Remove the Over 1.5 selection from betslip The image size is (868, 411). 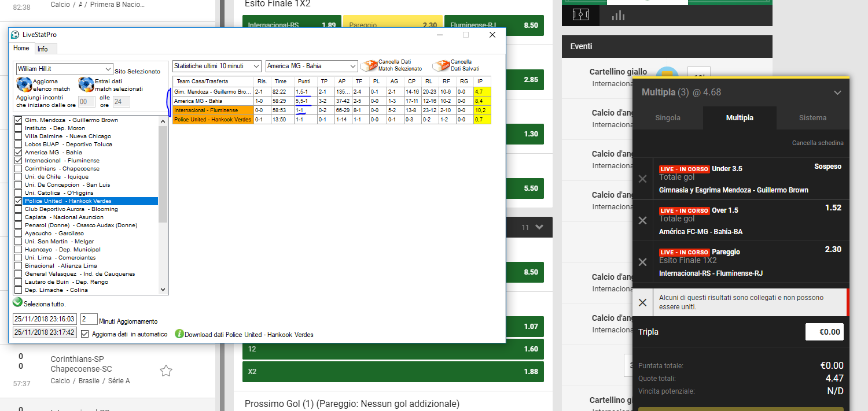[x=642, y=220]
